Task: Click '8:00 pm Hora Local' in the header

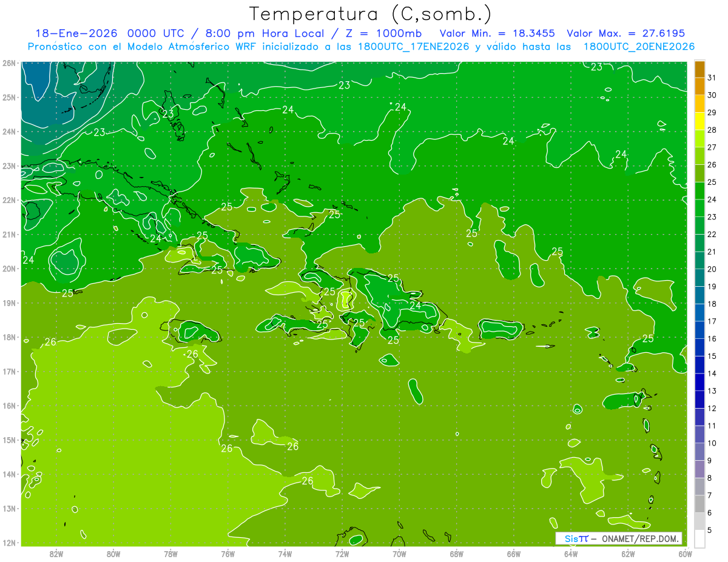Action: (263, 33)
